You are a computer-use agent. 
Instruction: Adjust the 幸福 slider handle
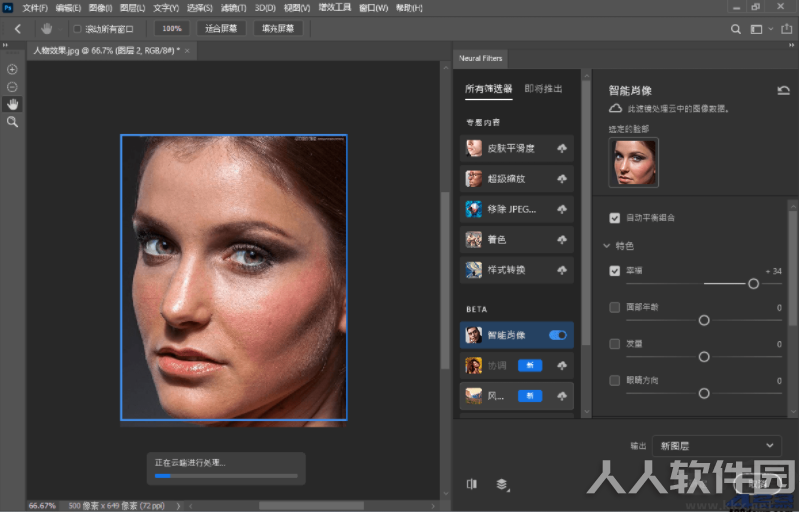(x=753, y=284)
